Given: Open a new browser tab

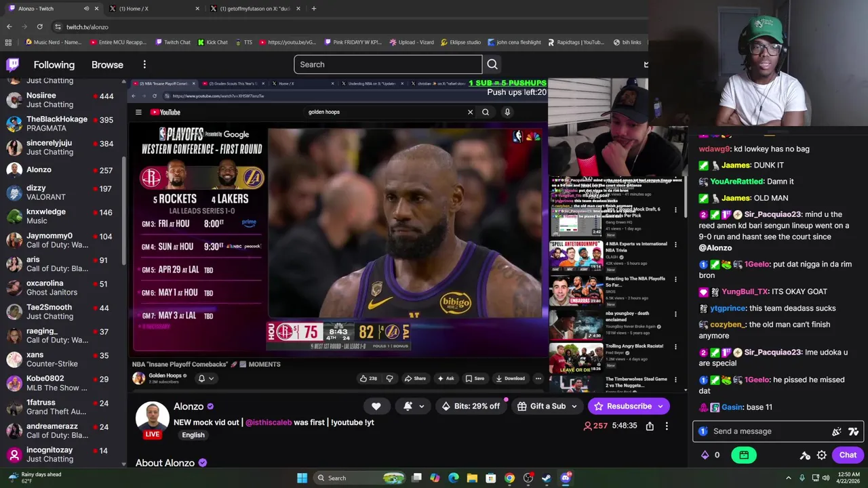Looking at the screenshot, I should click(313, 8).
